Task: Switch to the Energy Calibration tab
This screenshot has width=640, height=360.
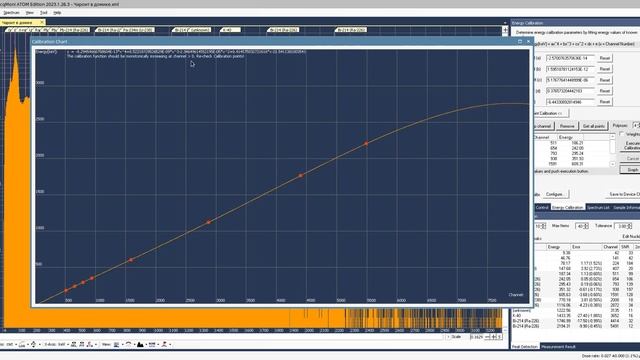Action: (567, 207)
